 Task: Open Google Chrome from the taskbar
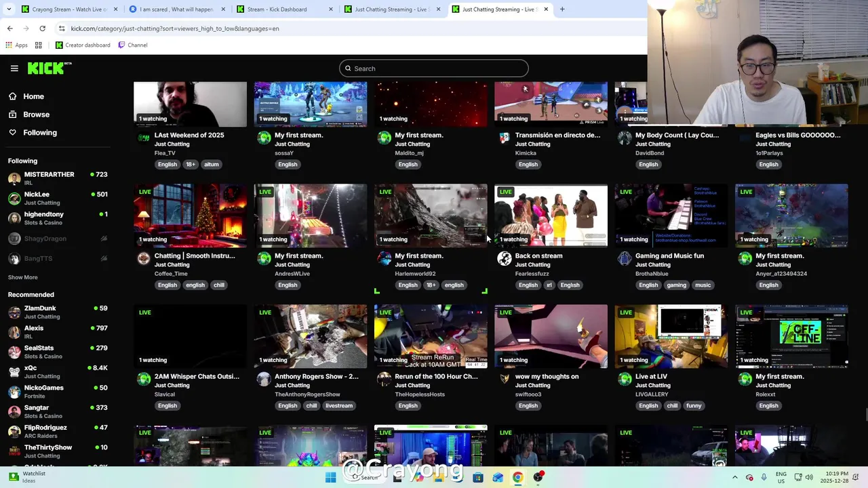[x=517, y=477]
